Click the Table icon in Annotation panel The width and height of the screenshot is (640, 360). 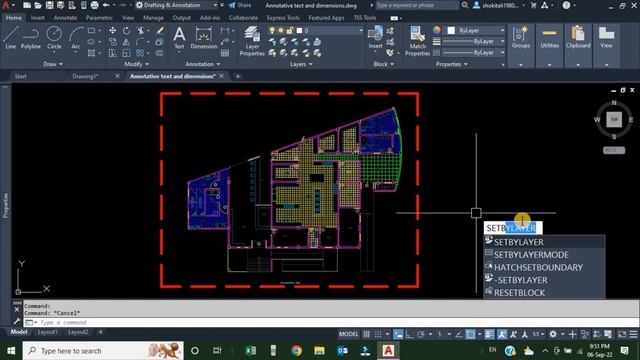pyautogui.click(x=225, y=53)
